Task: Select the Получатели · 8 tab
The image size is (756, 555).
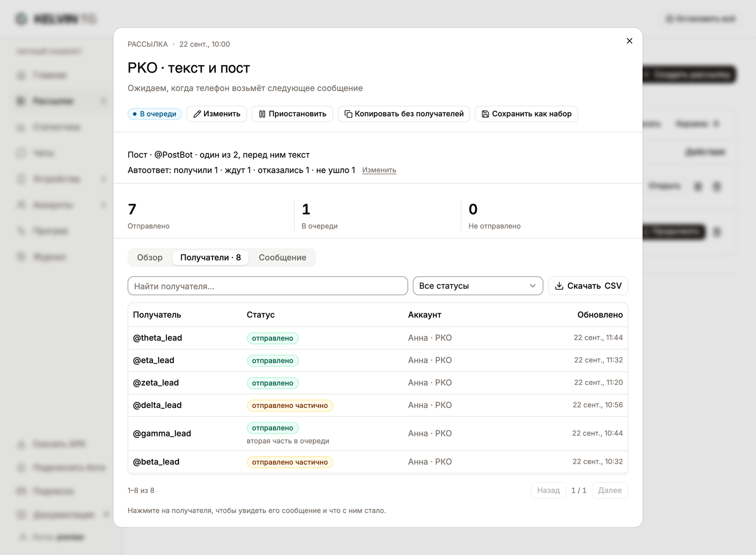Action: coord(211,257)
